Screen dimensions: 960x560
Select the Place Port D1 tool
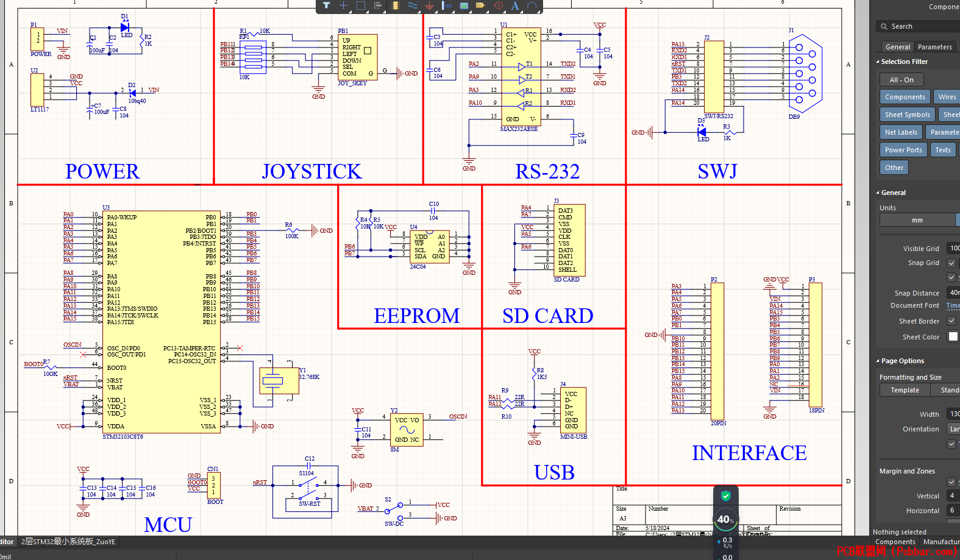(481, 5)
